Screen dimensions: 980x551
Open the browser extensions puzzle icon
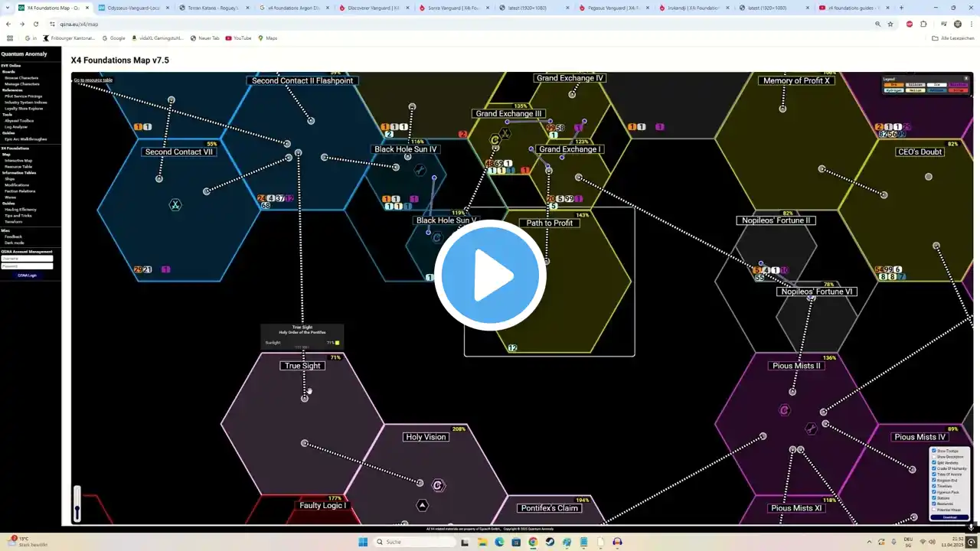click(x=923, y=24)
